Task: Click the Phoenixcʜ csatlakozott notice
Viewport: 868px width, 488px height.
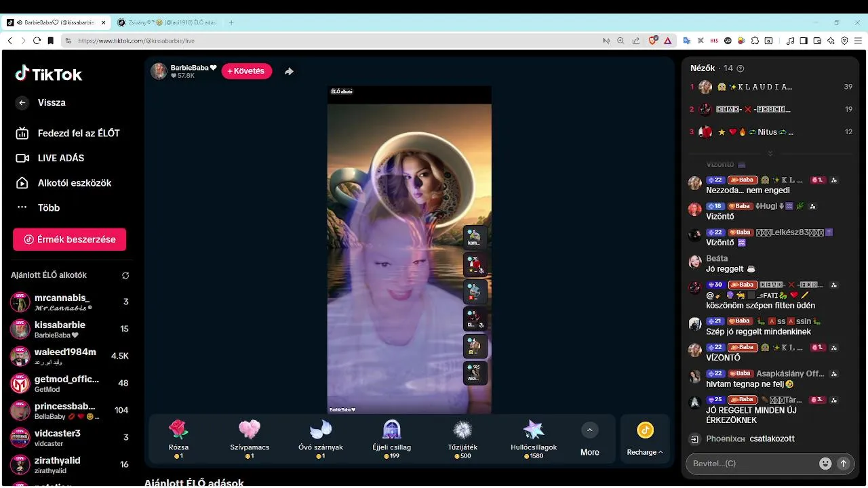Action: coord(750,439)
